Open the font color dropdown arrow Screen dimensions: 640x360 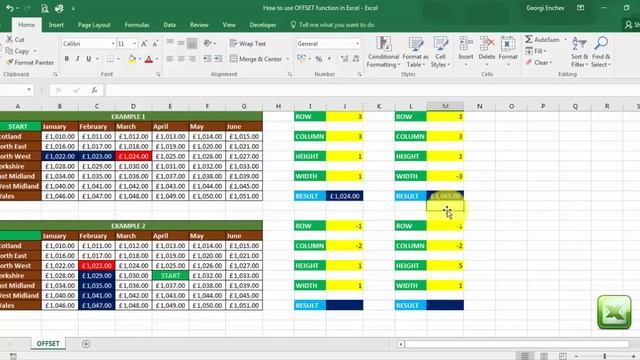157,59
